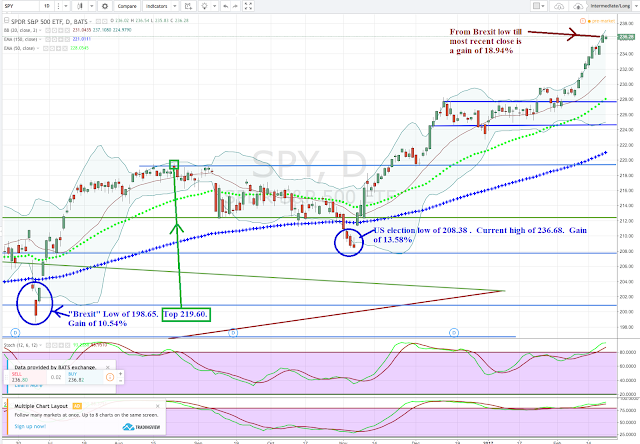Expand the Indicators dropdown arrow
Screen dimensions: 640x444
click(x=175, y=6)
